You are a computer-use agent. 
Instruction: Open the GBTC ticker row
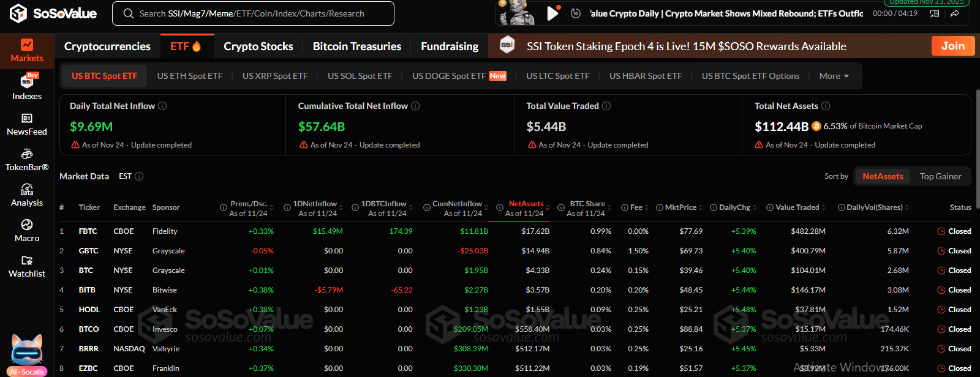tap(89, 251)
